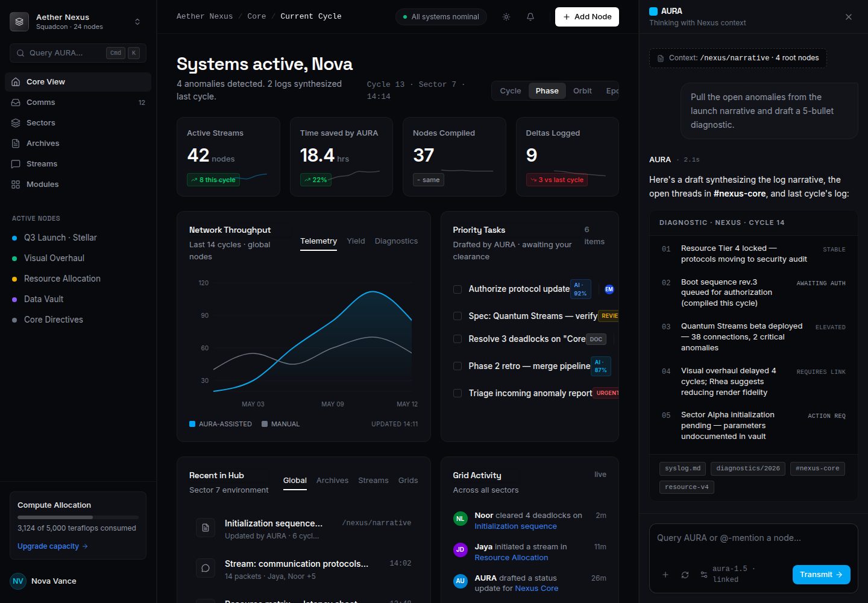Click the plus attach icon in AURA composer
This screenshot has height=603, width=868.
[665, 575]
